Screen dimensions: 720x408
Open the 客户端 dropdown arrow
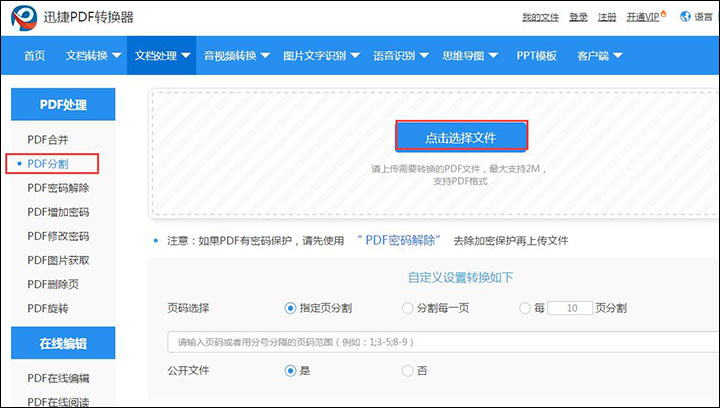(618, 56)
